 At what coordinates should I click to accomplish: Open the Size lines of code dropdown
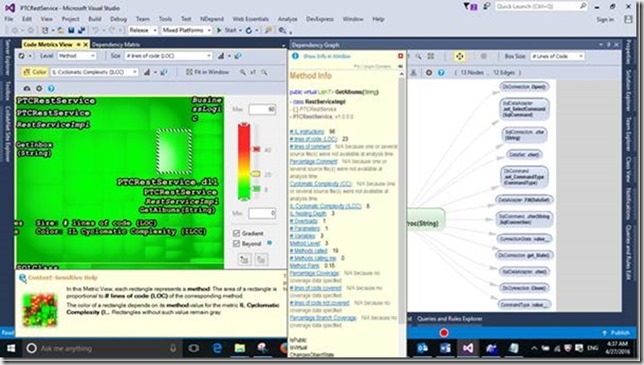tap(168, 56)
